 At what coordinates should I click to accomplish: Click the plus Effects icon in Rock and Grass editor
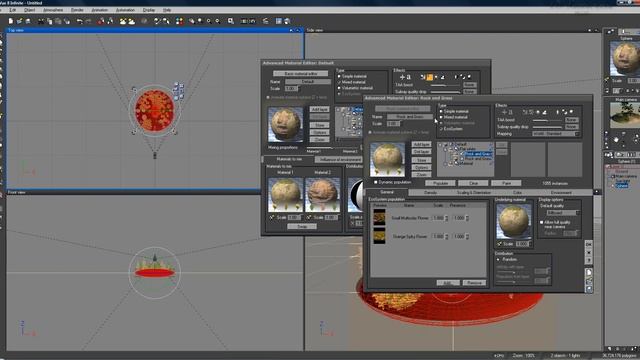coord(504,112)
